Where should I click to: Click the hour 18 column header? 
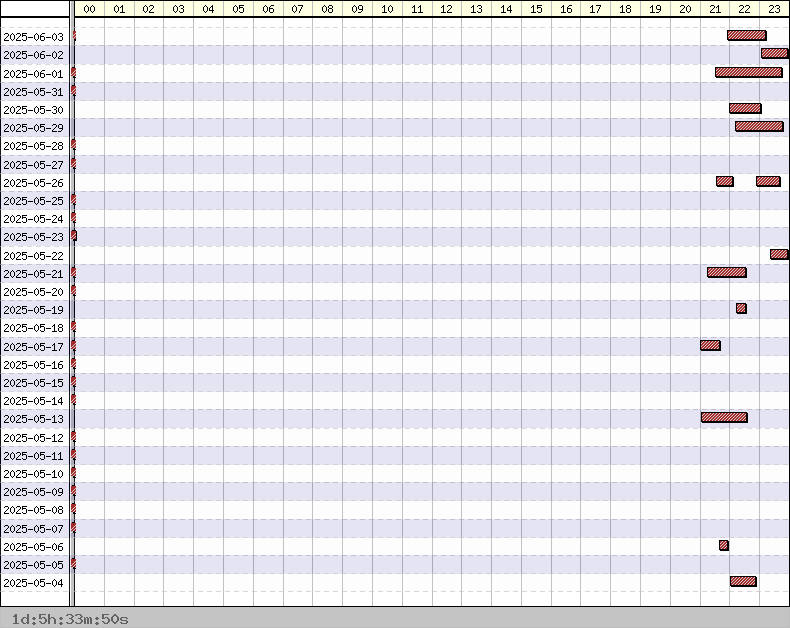click(x=625, y=9)
